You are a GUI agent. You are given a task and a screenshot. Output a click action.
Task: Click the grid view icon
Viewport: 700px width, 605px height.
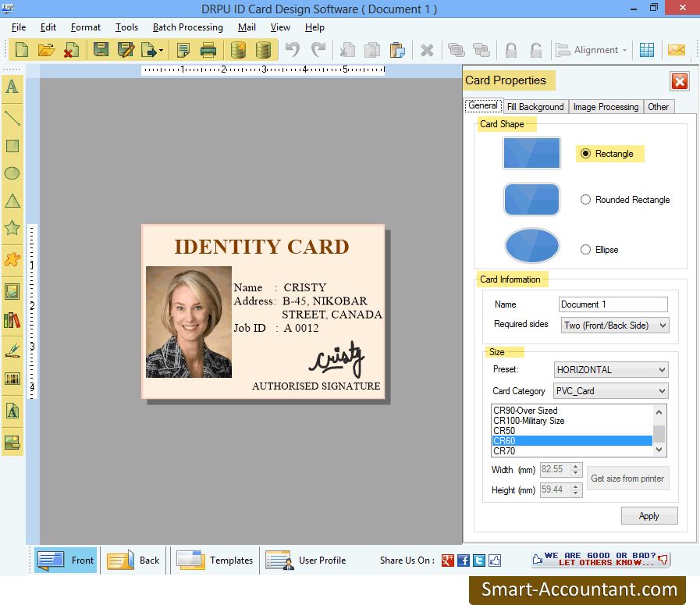[x=646, y=50]
